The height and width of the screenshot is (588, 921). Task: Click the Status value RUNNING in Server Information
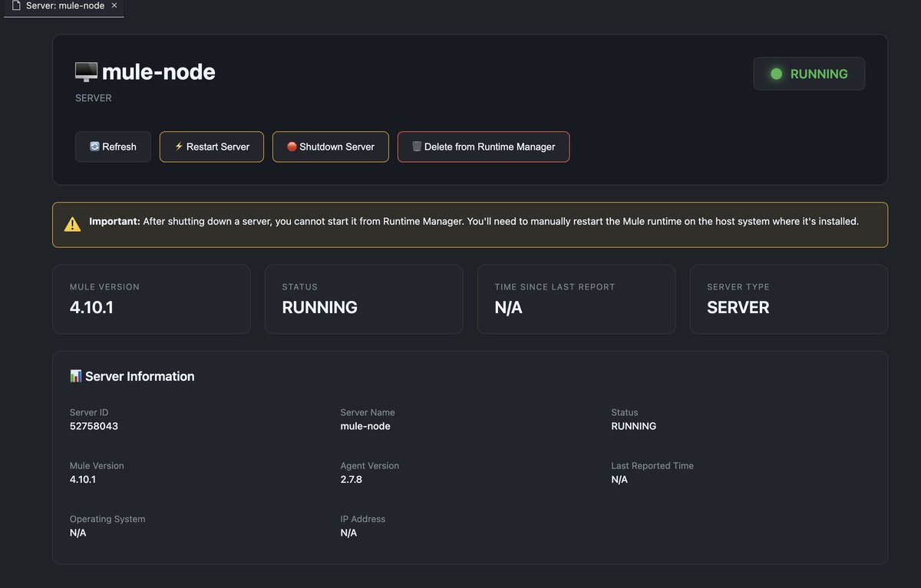pyautogui.click(x=634, y=426)
